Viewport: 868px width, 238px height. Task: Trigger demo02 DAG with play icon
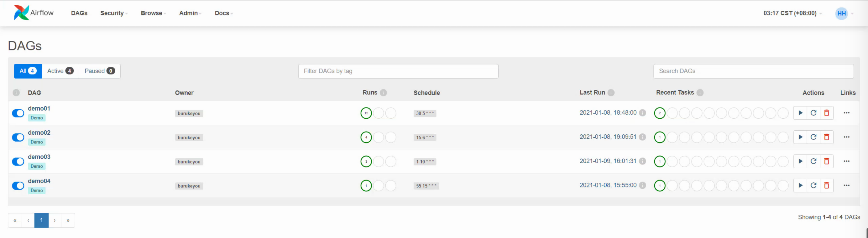[x=800, y=137]
